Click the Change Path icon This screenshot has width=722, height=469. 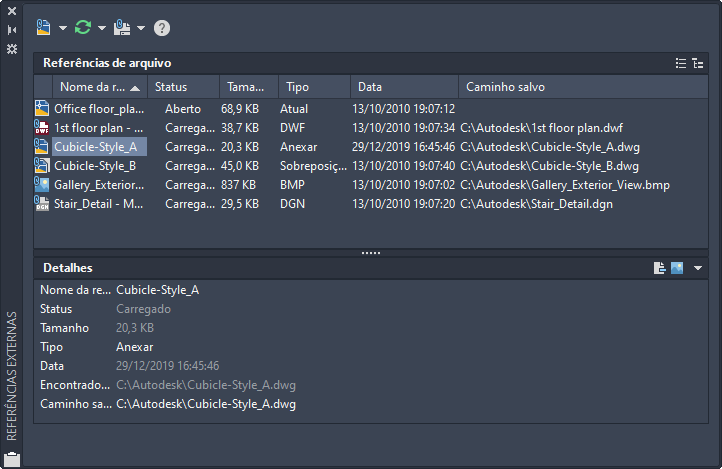click(x=122, y=28)
